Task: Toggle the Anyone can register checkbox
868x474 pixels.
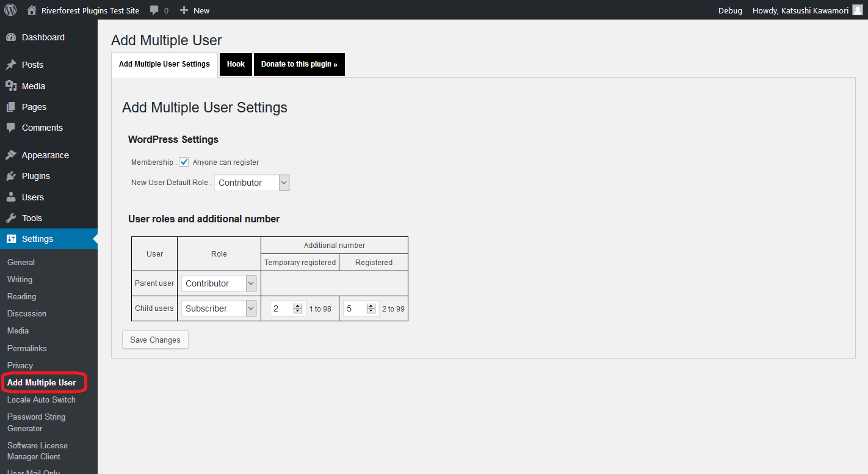Action: point(184,162)
